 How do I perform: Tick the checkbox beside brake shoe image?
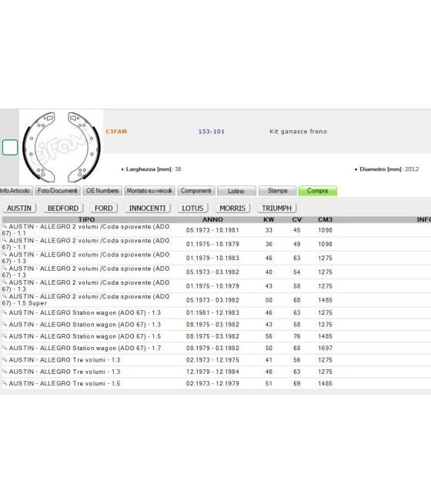pyautogui.click(x=10, y=148)
